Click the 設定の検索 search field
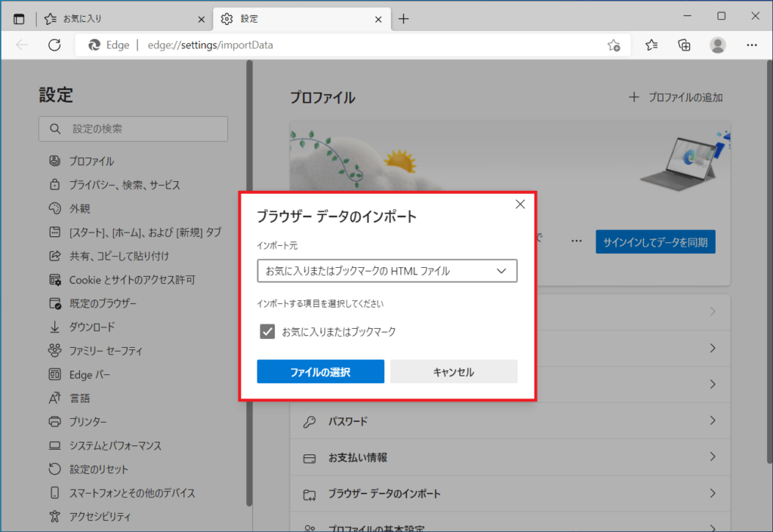Image resolution: width=773 pixels, height=532 pixels. click(x=133, y=129)
